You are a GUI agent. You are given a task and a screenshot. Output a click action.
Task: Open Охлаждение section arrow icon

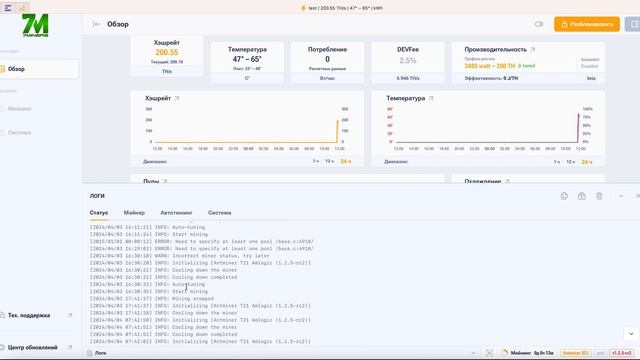tap(507, 181)
